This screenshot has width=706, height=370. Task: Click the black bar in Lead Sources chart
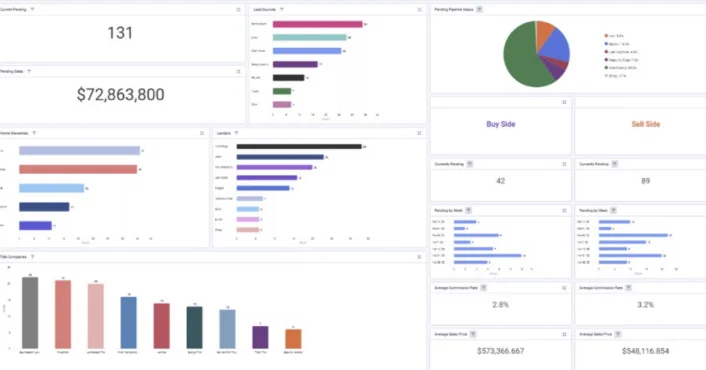pyautogui.click(x=289, y=78)
